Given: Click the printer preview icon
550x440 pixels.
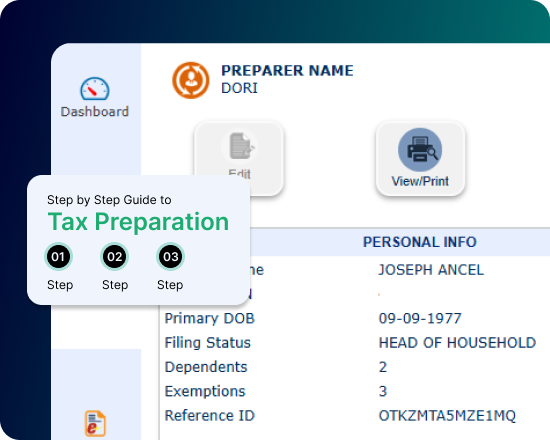Looking at the screenshot, I should pos(420,149).
